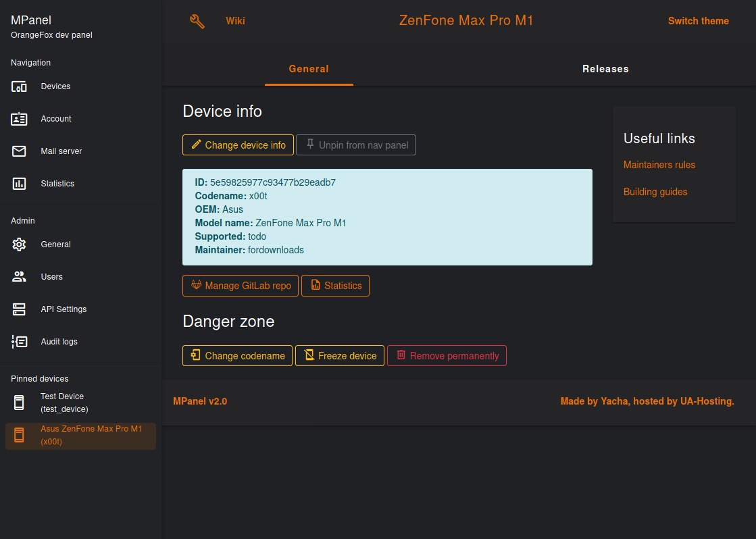
Task: Click the trash icon on Remove permanently
Action: [401, 355]
